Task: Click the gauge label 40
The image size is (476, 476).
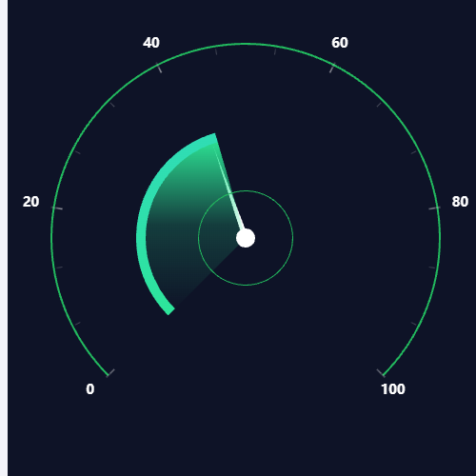Action: (151, 43)
